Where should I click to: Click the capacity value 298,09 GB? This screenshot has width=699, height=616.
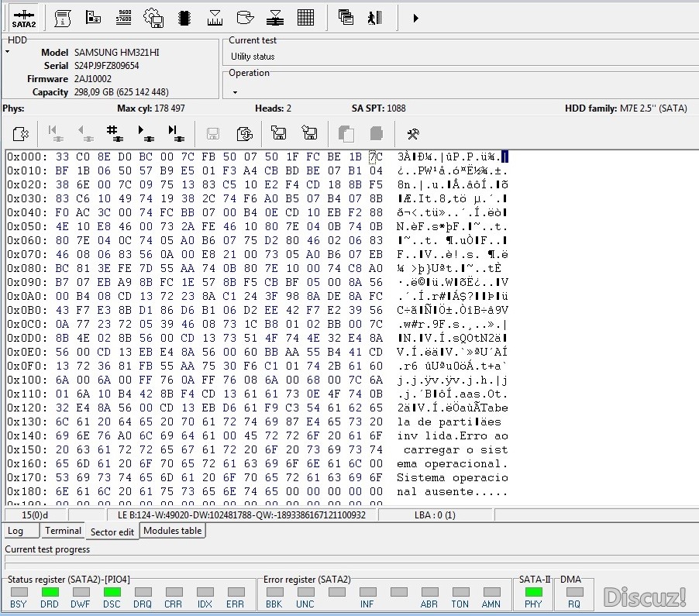pyautogui.click(x=121, y=92)
